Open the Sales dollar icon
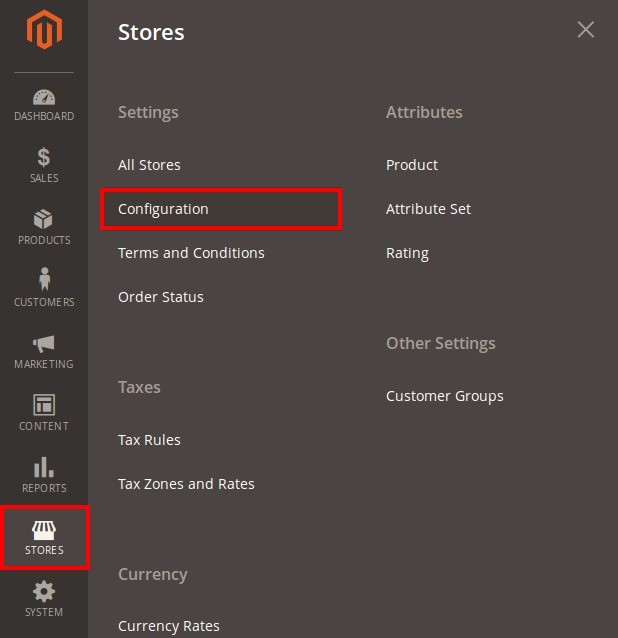Image resolution: width=618 pixels, height=638 pixels. 44,158
